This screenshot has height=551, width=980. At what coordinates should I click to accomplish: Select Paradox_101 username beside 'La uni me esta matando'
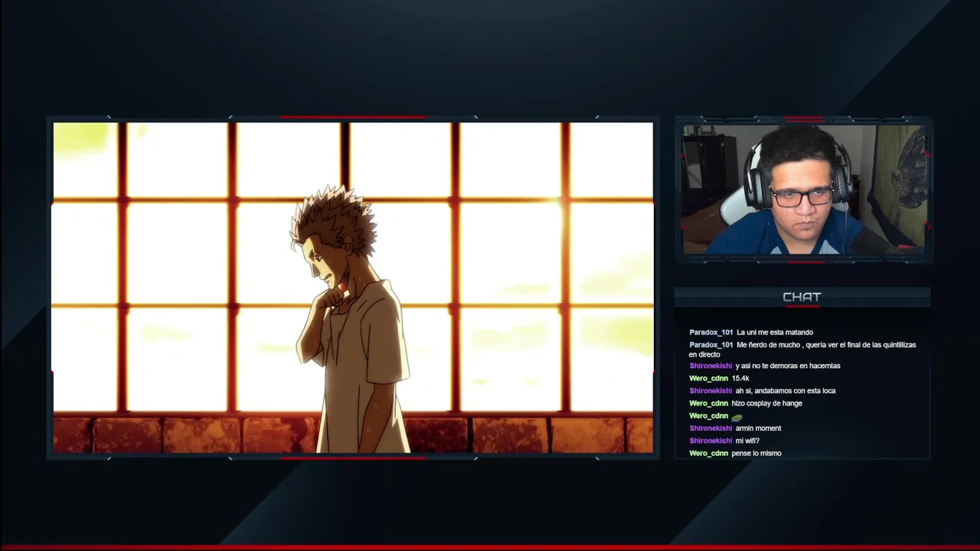pos(710,332)
